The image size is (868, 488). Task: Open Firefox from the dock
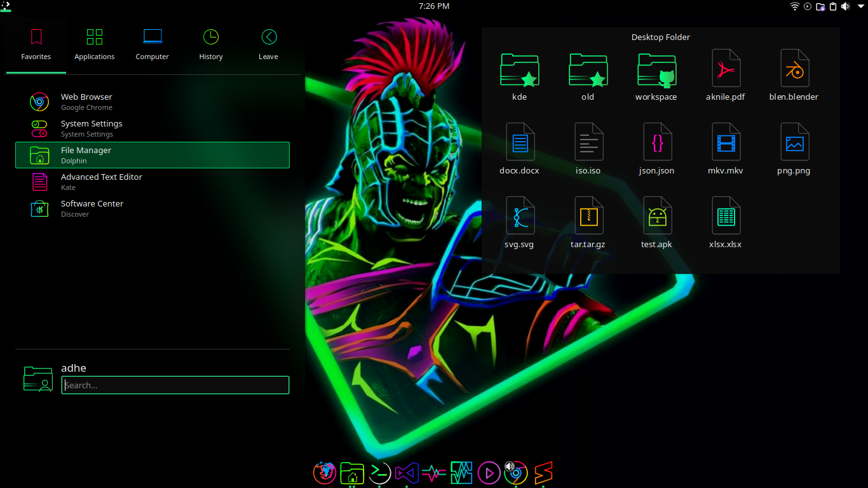[325, 473]
